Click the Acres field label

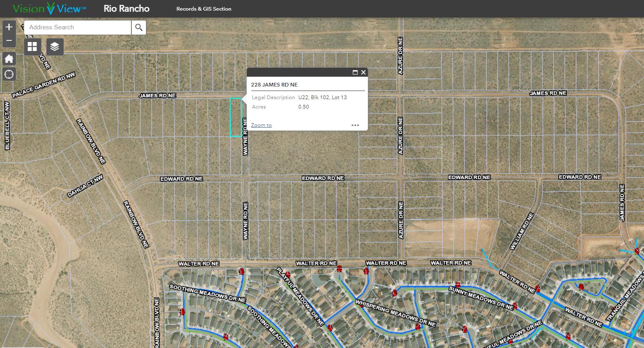pos(259,107)
